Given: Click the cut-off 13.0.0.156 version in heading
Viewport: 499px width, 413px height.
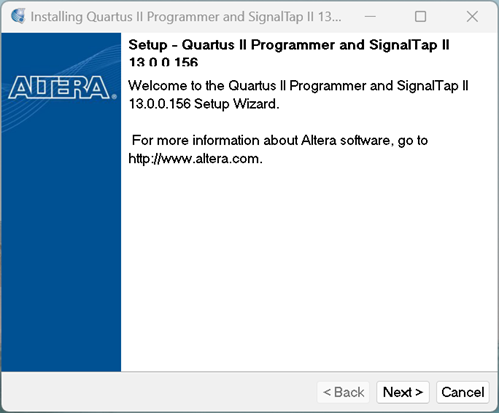Looking at the screenshot, I should click(x=163, y=62).
